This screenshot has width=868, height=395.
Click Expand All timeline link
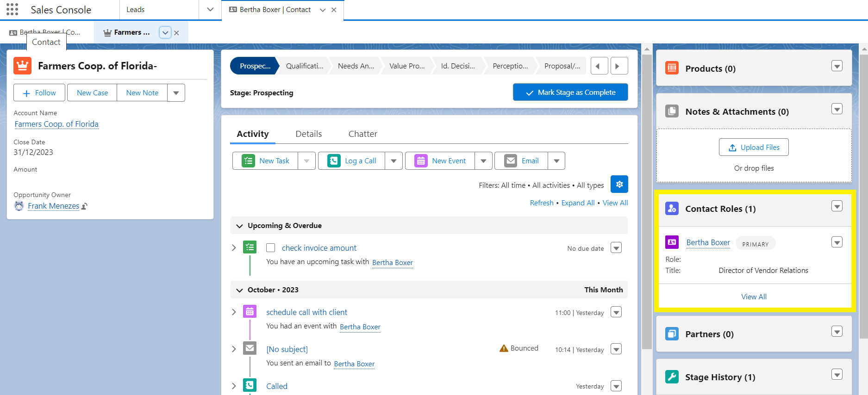click(x=578, y=203)
